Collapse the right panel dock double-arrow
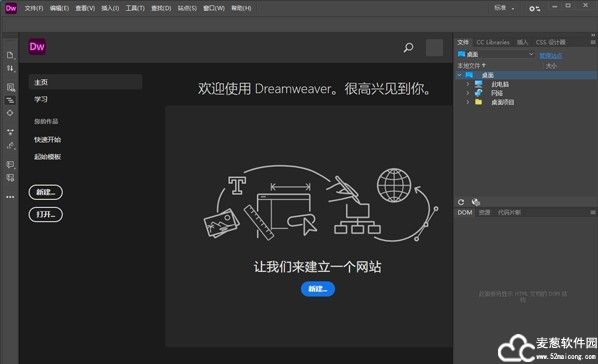 coord(593,35)
